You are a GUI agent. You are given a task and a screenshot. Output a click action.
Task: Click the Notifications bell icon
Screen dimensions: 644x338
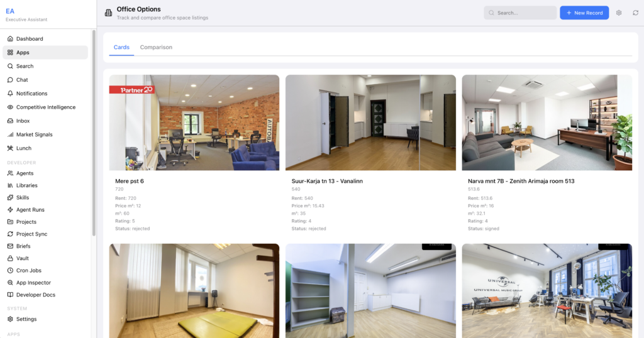pyautogui.click(x=10, y=94)
